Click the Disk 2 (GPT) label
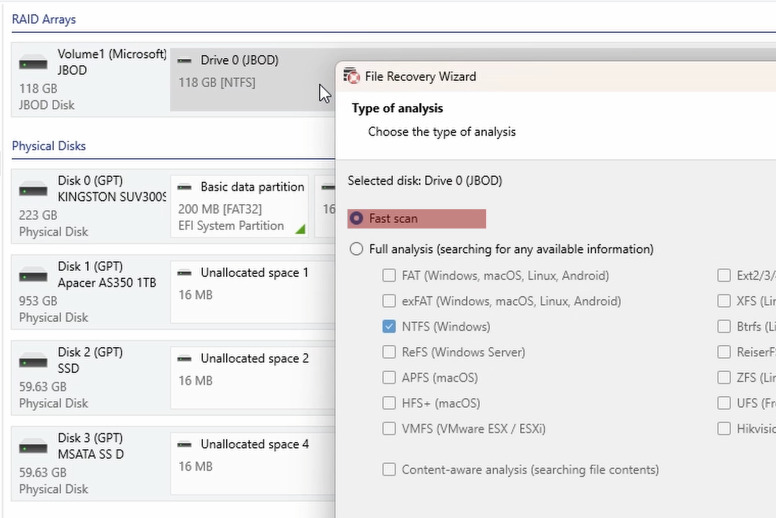Image resolution: width=776 pixels, height=518 pixels. tap(90, 352)
